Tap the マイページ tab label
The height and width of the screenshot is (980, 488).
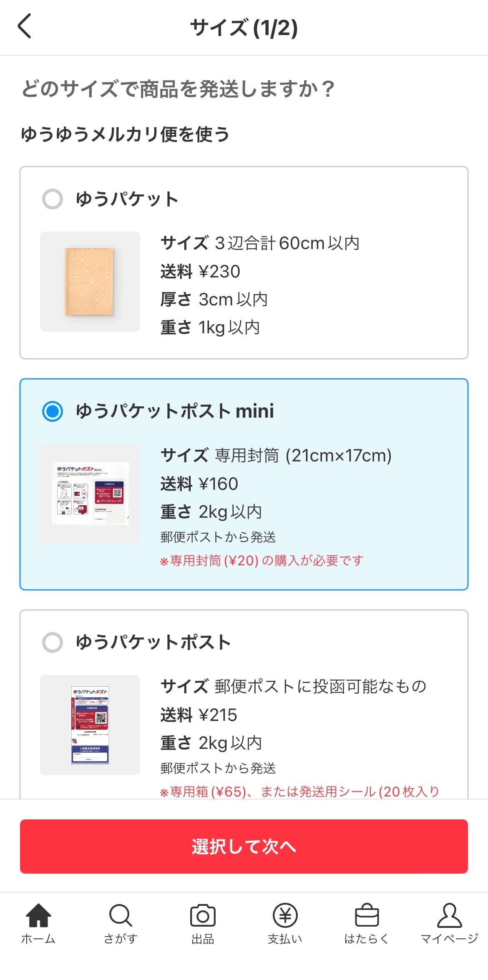point(449,939)
